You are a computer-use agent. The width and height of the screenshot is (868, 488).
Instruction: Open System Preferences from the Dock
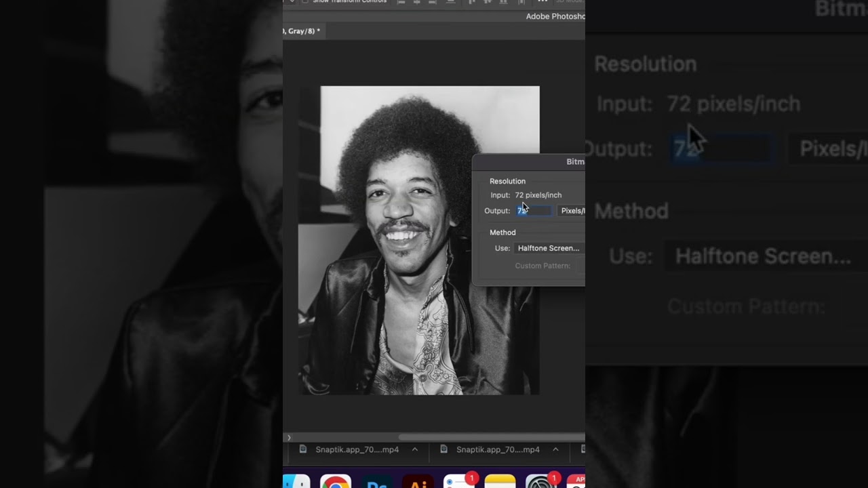(x=541, y=483)
